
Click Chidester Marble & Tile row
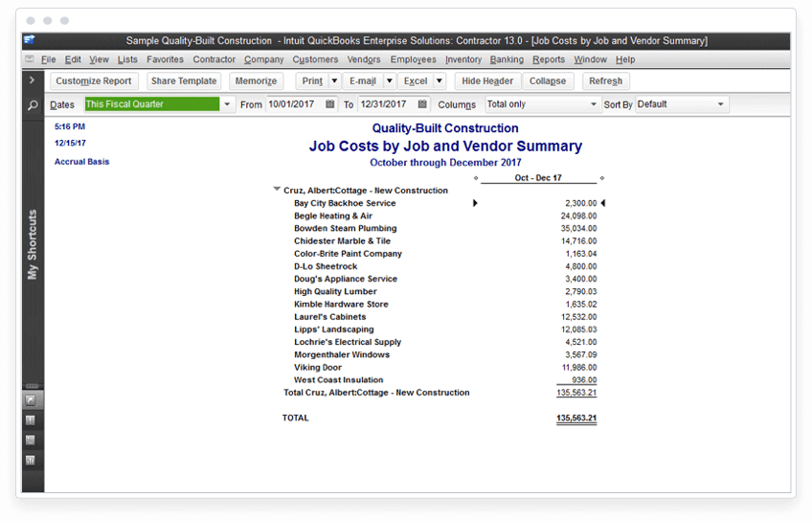(445, 240)
